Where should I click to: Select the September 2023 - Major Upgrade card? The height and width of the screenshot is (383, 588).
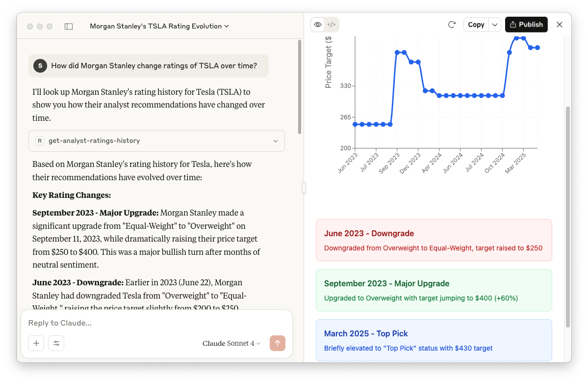point(434,290)
